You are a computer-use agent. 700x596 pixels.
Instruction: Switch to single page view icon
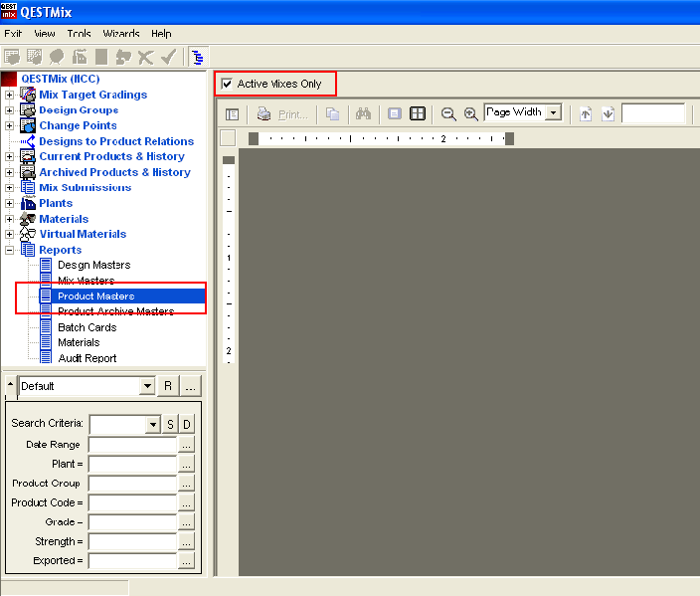[x=395, y=114]
